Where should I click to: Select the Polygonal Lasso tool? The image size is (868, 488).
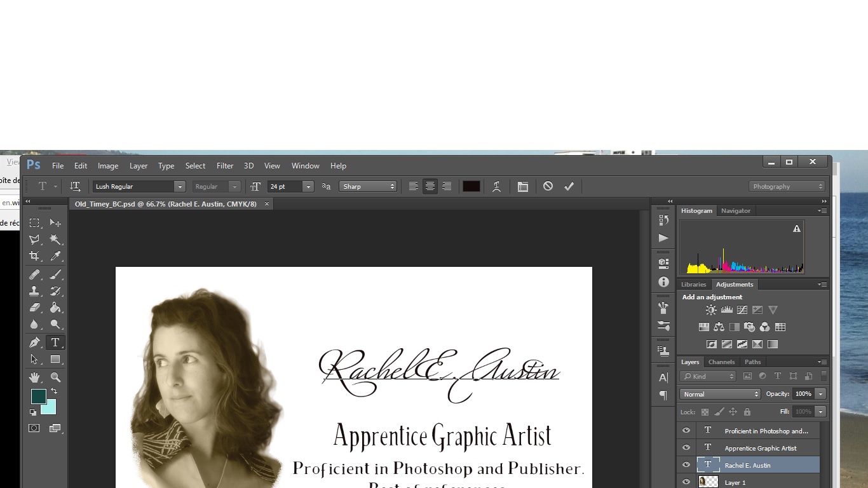pyautogui.click(x=35, y=240)
